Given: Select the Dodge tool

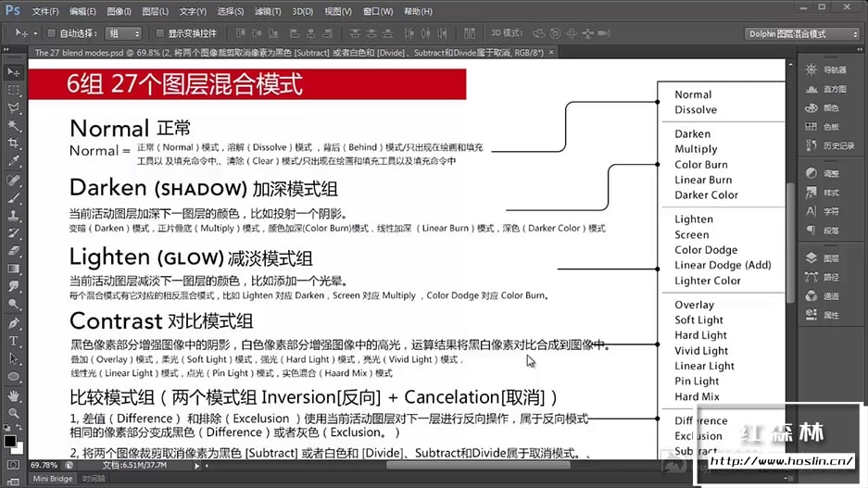Looking at the screenshot, I should [x=13, y=304].
